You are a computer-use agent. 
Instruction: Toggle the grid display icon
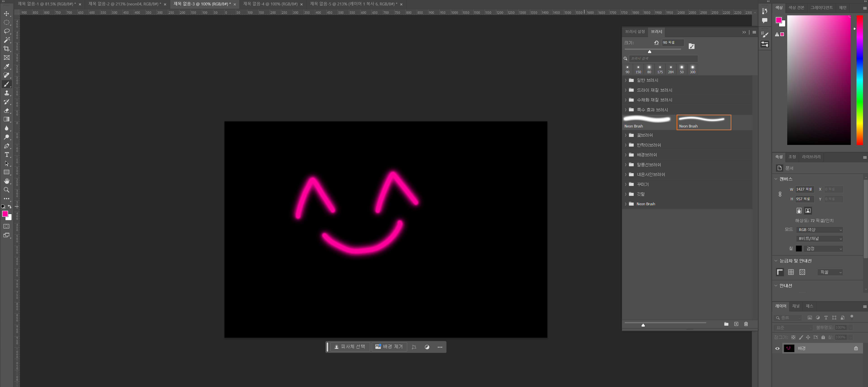(791, 272)
